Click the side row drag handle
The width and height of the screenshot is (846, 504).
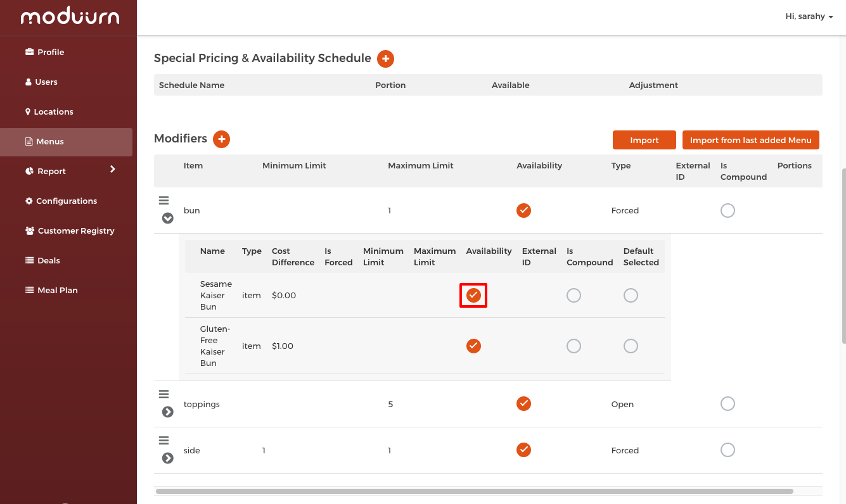point(163,441)
